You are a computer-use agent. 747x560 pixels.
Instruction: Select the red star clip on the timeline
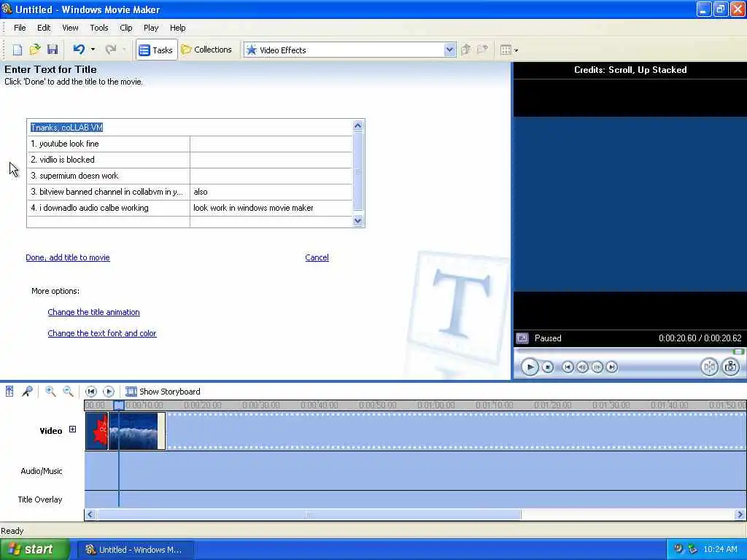coord(97,431)
